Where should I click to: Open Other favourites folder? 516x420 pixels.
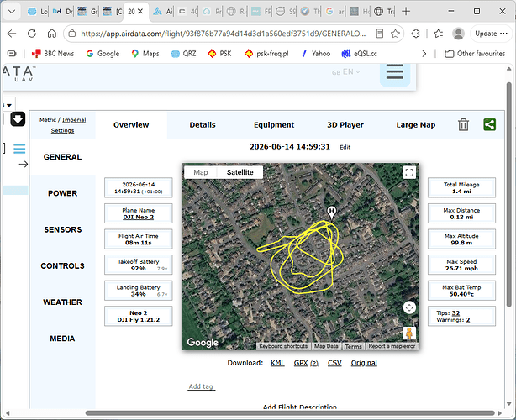pos(475,54)
